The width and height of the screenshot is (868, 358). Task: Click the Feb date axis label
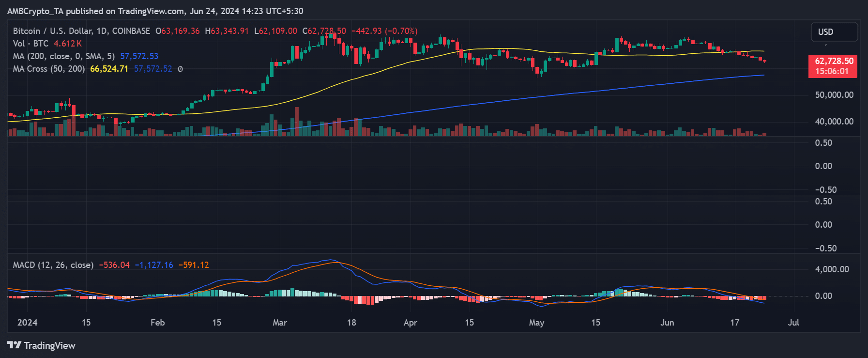[x=157, y=323]
